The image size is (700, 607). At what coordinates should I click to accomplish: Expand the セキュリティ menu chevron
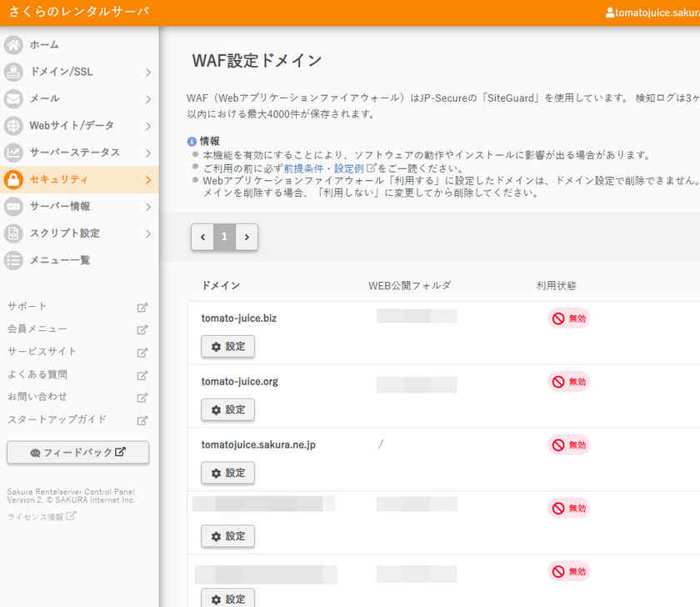point(148,180)
